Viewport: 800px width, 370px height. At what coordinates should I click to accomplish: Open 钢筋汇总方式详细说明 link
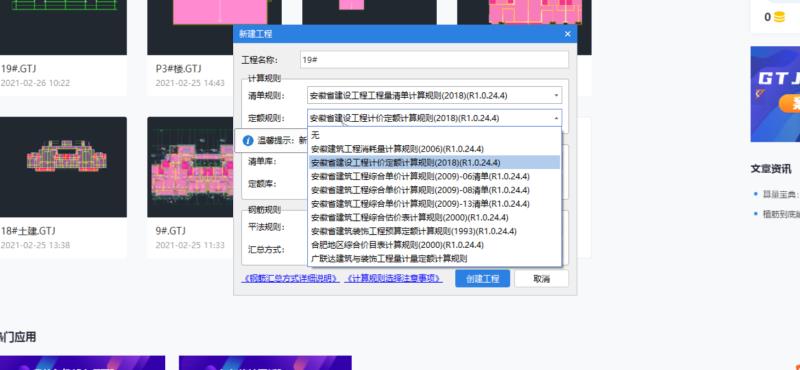pyautogui.click(x=291, y=279)
